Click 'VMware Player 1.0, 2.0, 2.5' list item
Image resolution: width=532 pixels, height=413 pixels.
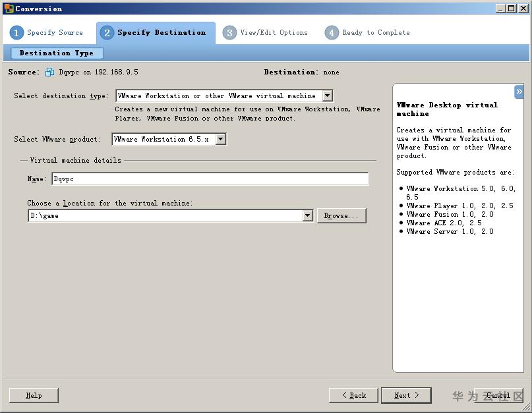tap(459, 206)
